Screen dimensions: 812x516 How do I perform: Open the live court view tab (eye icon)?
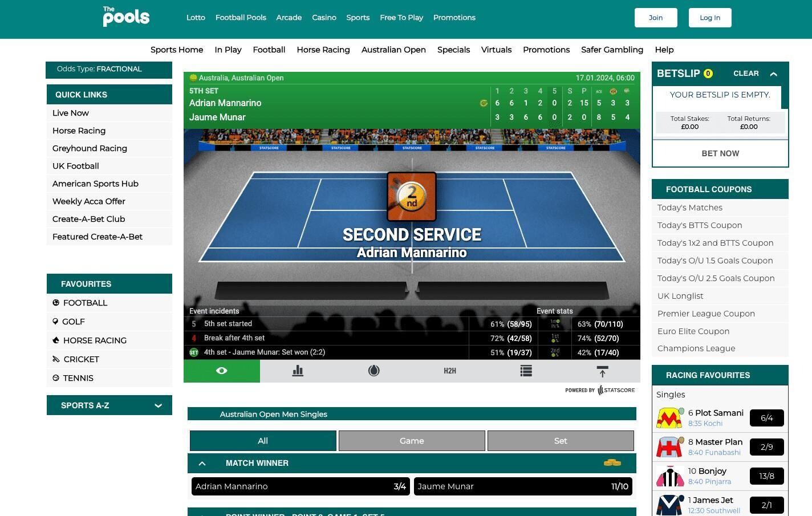[x=222, y=371]
